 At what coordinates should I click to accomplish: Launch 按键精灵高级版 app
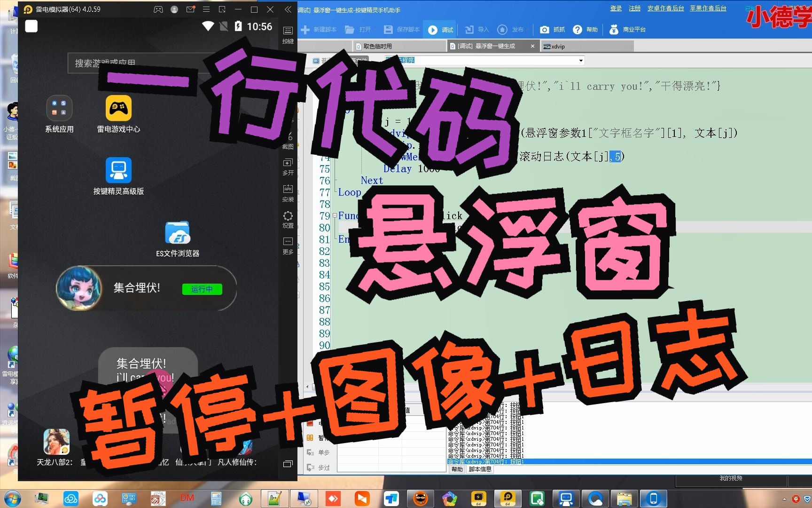(x=118, y=176)
